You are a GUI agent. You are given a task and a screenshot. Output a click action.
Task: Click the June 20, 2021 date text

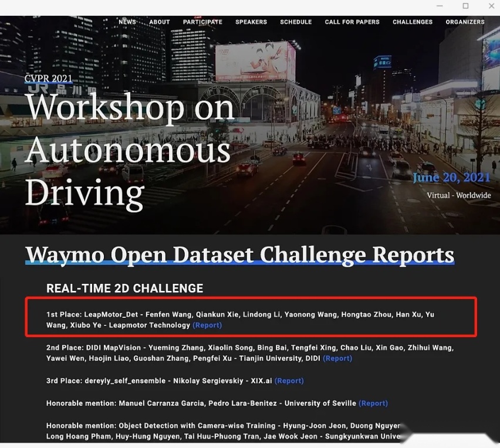coord(451,178)
